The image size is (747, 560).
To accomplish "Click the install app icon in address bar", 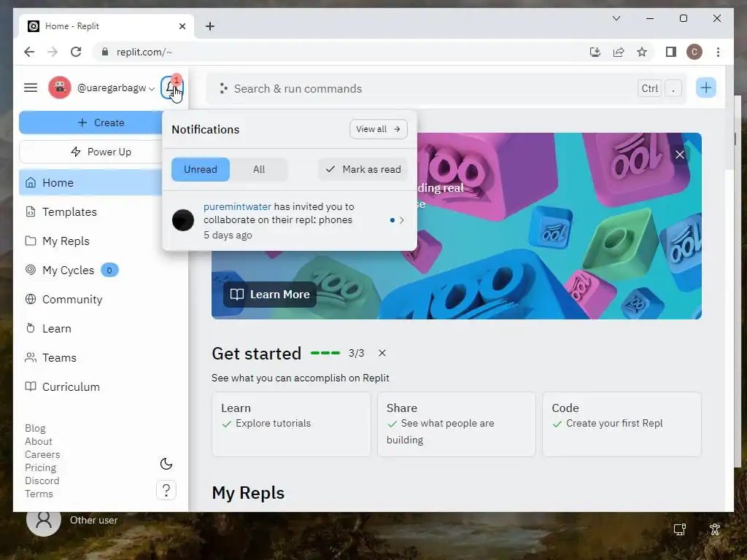I will [x=595, y=52].
